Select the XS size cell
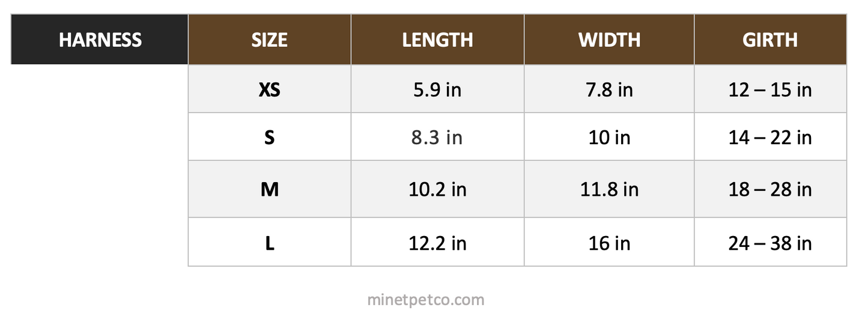Screen dimensions: 868x331 [270, 89]
